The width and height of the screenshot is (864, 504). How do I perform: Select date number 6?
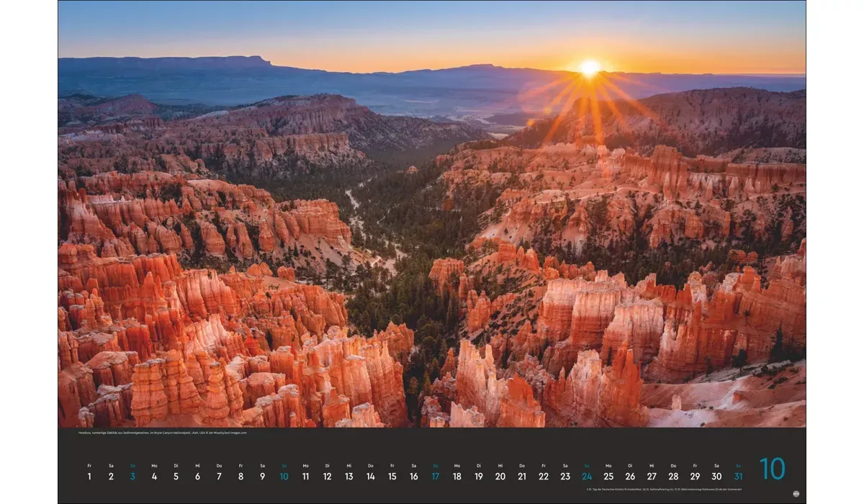[x=197, y=477]
